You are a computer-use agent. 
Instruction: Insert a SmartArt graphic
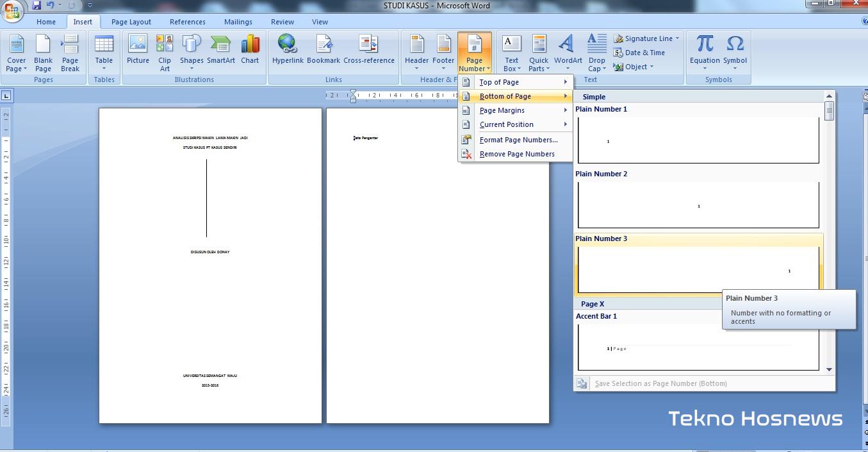point(221,51)
